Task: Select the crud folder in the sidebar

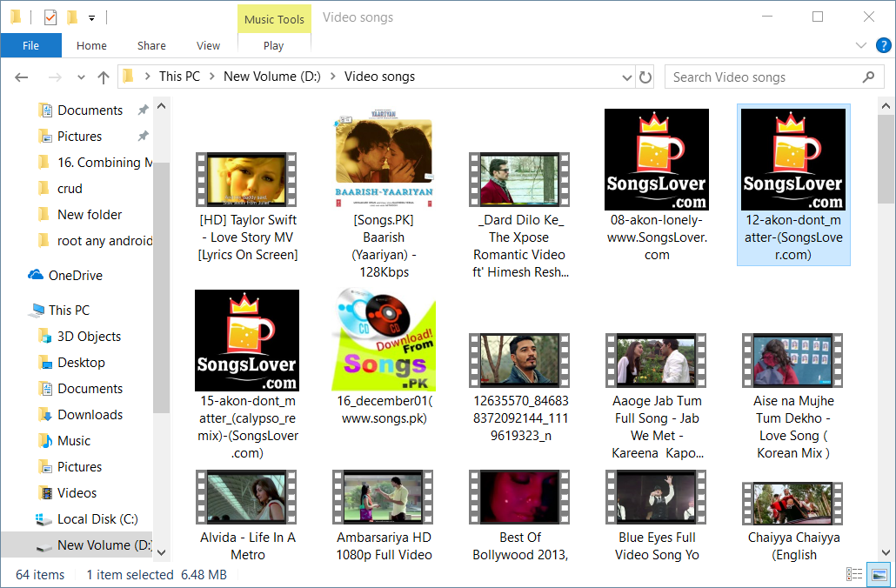Action: (x=60, y=189)
